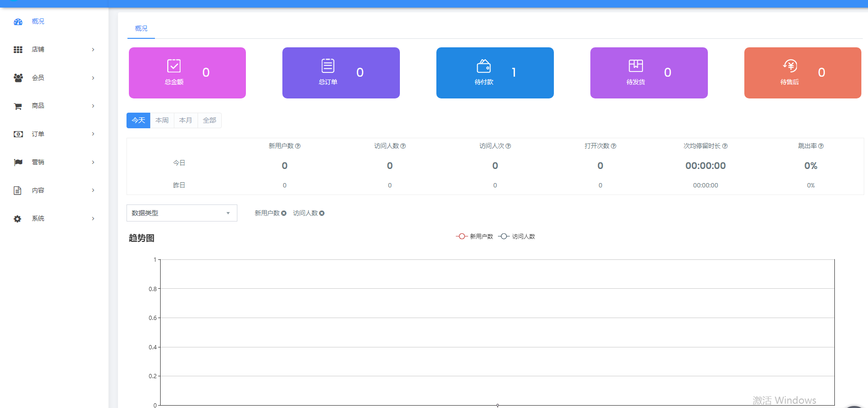Click the 待售后 yen refund icon
The image size is (868, 408).
(790, 66)
